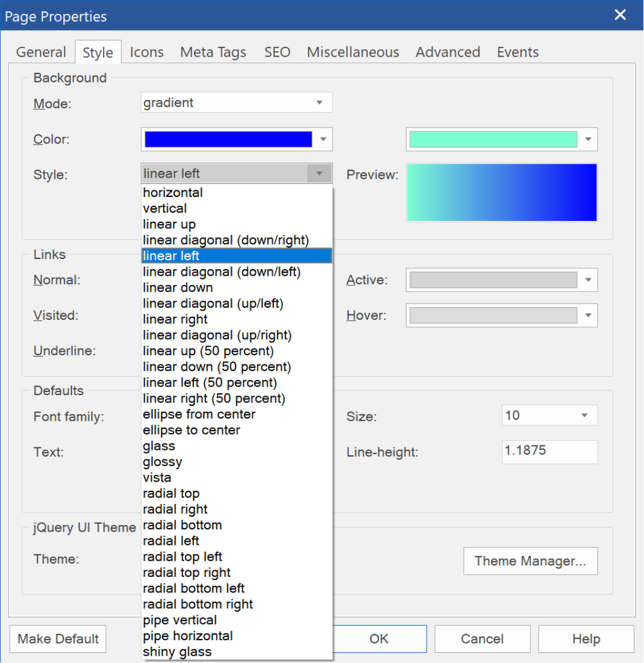Expand the blue Color picker dropdown

click(324, 139)
